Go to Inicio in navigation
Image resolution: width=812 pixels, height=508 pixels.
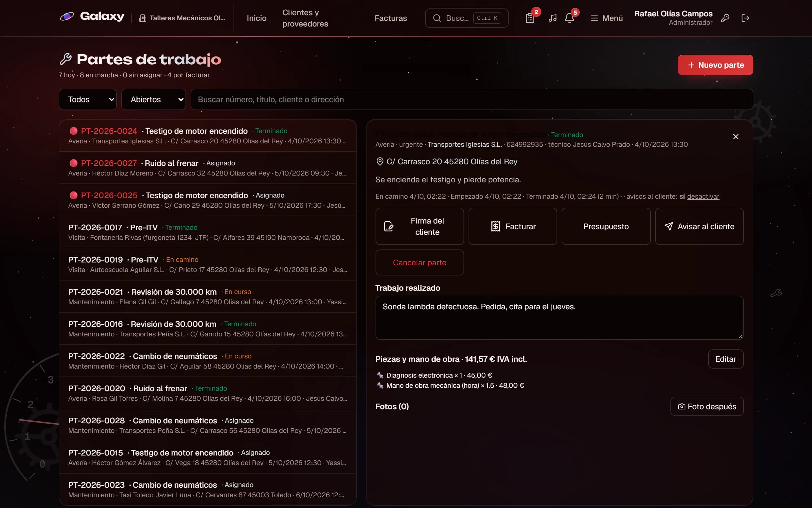click(x=257, y=18)
